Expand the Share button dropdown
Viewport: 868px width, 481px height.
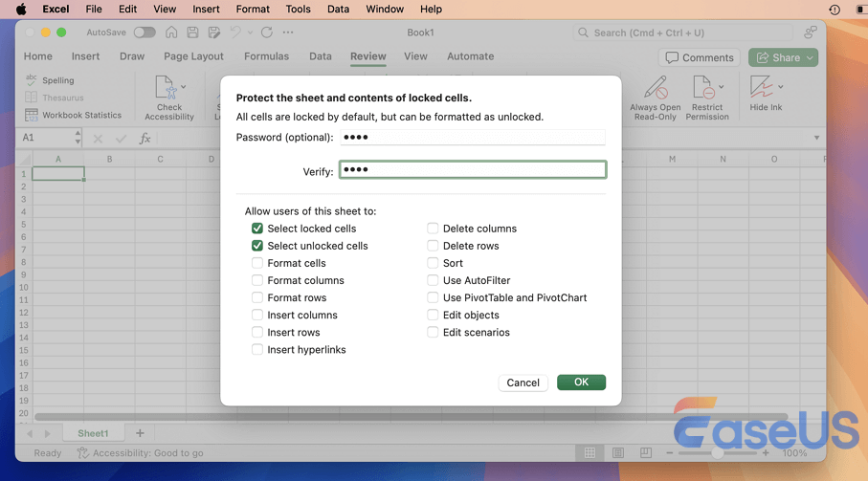(x=810, y=57)
